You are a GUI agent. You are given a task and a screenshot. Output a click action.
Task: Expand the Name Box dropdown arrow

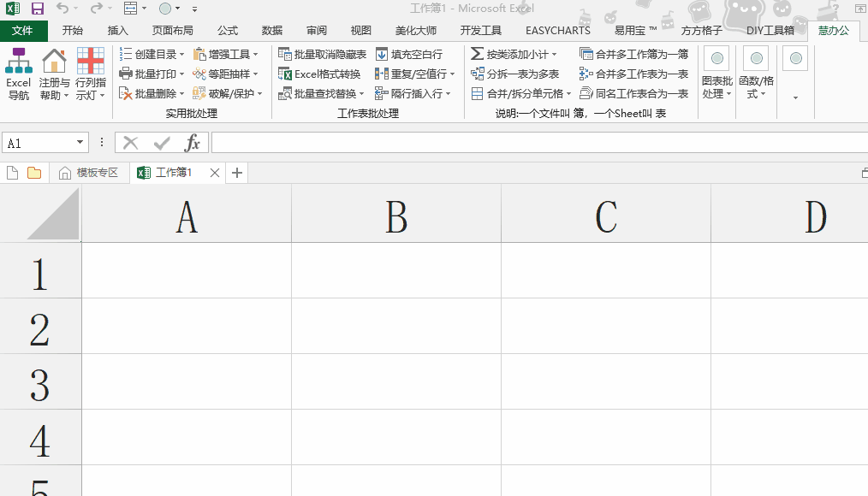point(80,143)
